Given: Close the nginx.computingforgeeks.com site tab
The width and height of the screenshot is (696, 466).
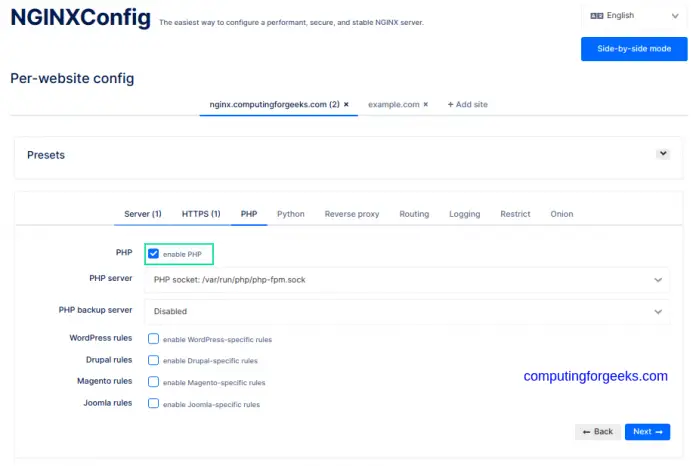Looking at the screenshot, I should pos(346,104).
